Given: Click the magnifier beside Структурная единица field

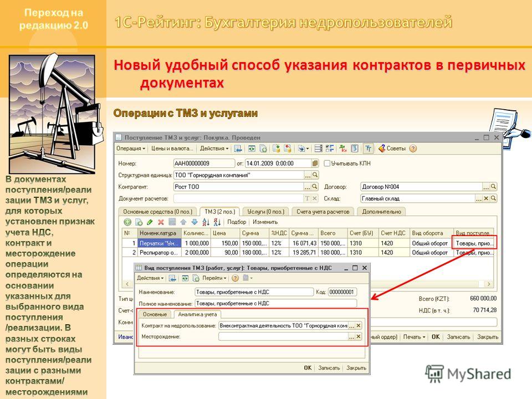Looking at the screenshot, I should pyautogui.click(x=315, y=175).
